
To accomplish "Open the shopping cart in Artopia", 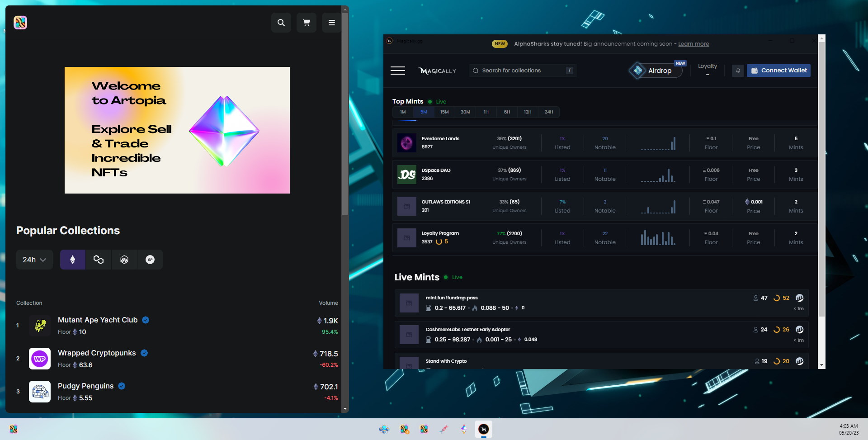I will (x=306, y=23).
